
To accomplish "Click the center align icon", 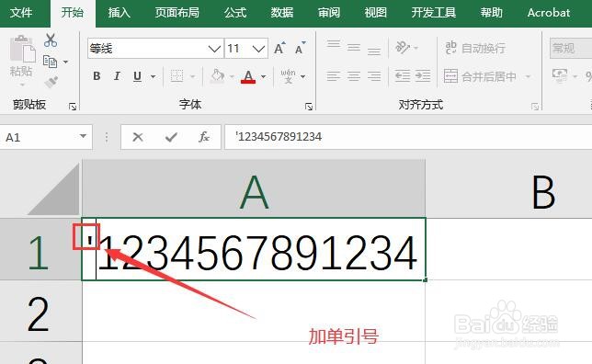I will pyautogui.click(x=354, y=76).
